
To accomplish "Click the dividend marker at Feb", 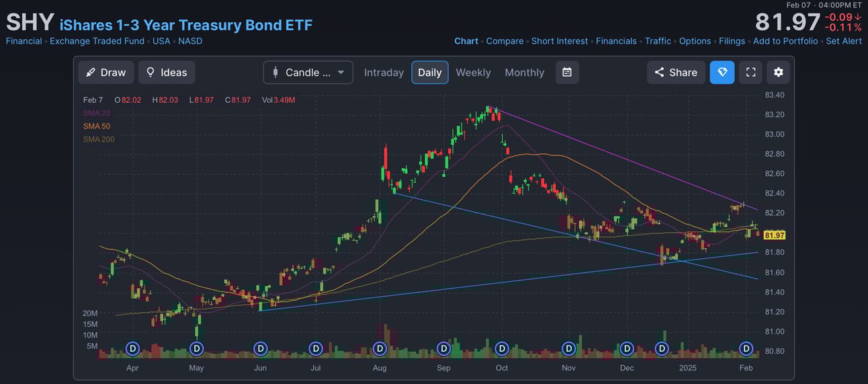I will point(746,348).
